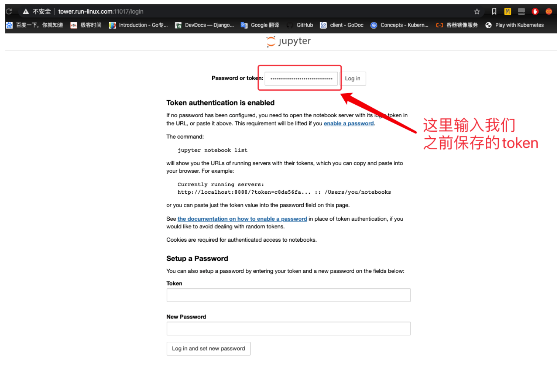Open the 极客时间 bookmark

pyautogui.click(x=86, y=25)
